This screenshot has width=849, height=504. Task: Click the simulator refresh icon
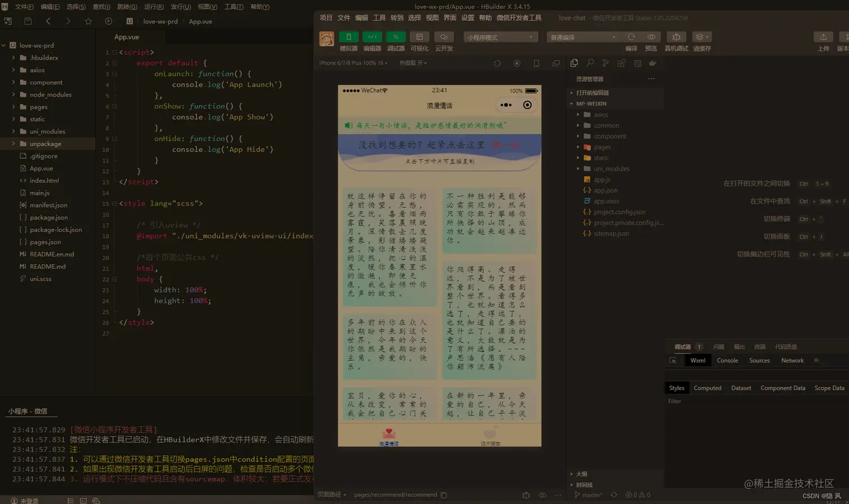coord(497,63)
